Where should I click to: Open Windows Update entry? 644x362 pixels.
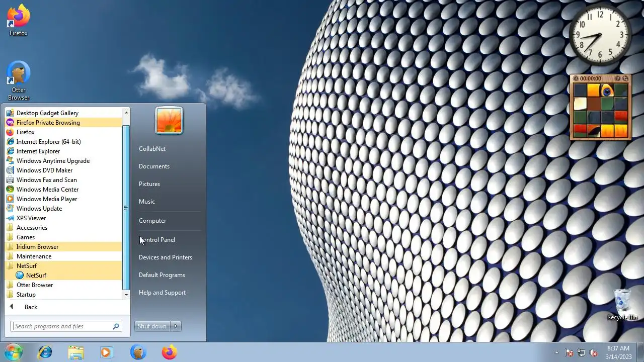click(63, 209)
